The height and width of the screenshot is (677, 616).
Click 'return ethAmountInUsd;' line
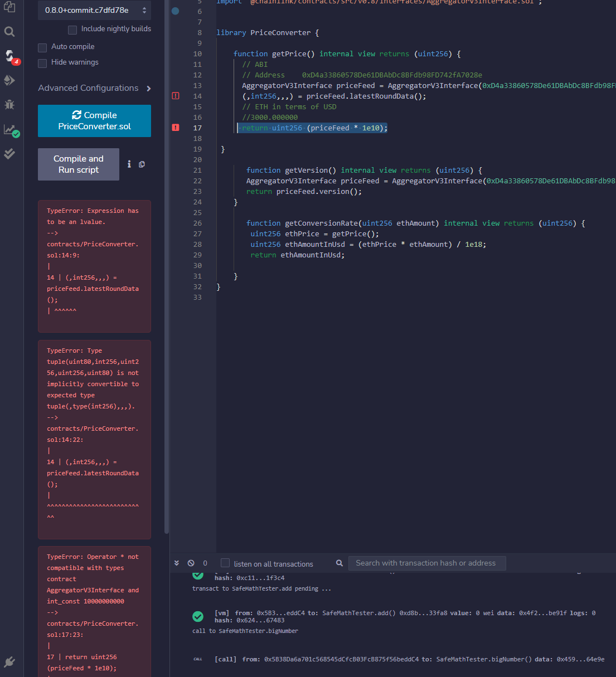click(297, 255)
